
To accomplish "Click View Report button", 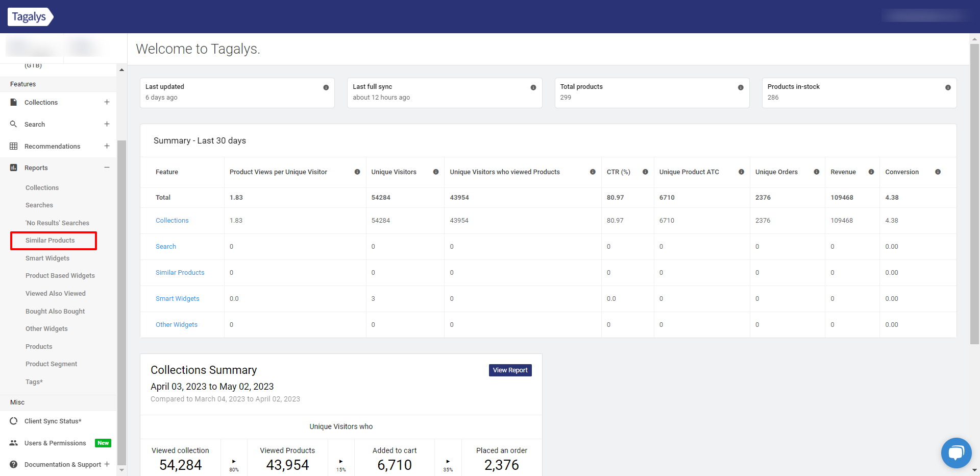I will pos(510,370).
